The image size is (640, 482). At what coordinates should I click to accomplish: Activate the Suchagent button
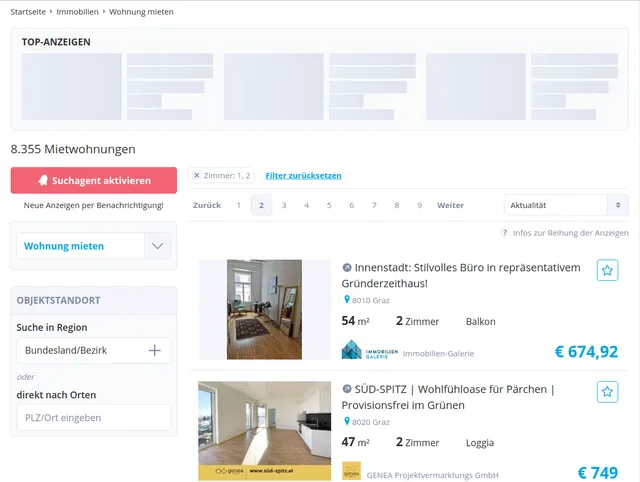[x=94, y=181]
